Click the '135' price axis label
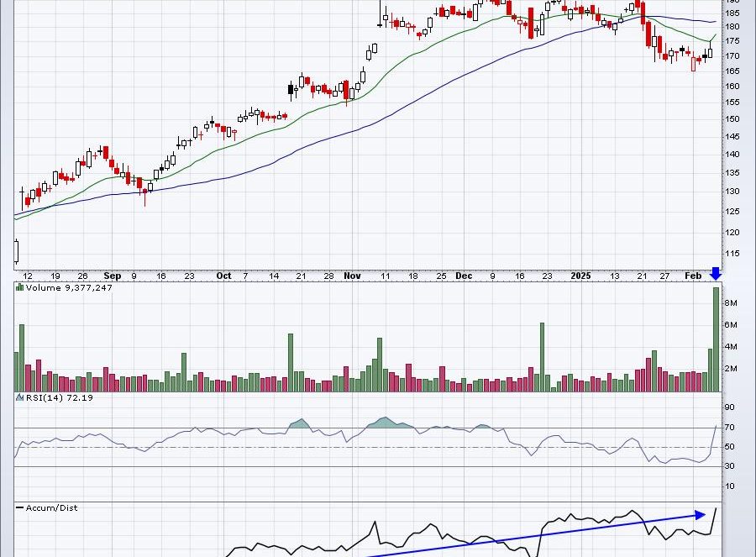The image size is (756, 557). pos(732,173)
